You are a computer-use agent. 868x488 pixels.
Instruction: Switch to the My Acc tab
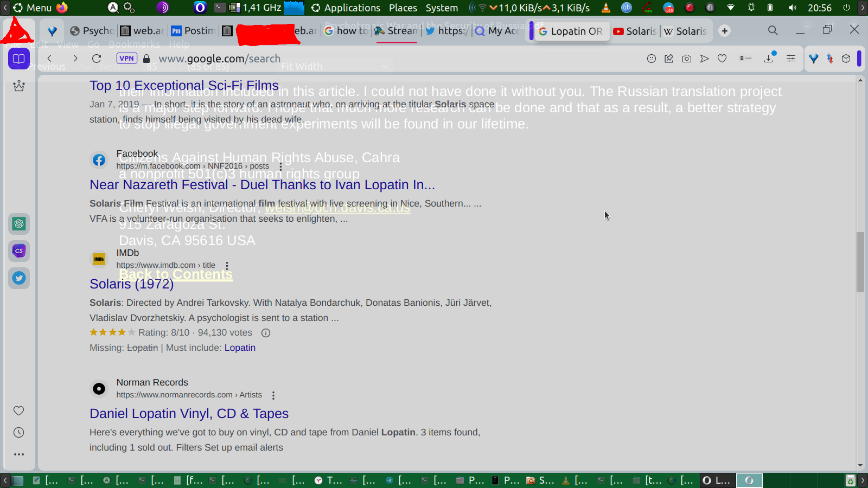point(497,31)
